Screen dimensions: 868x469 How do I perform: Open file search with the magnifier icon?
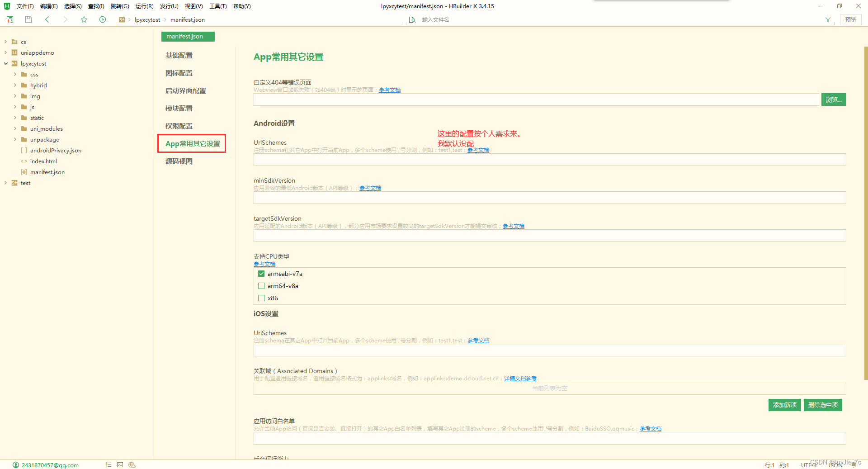coord(412,19)
